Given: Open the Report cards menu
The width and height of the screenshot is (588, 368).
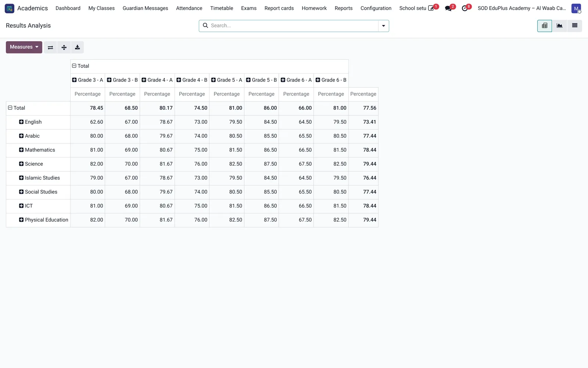Looking at the screenshot, I should pos(279,8).
